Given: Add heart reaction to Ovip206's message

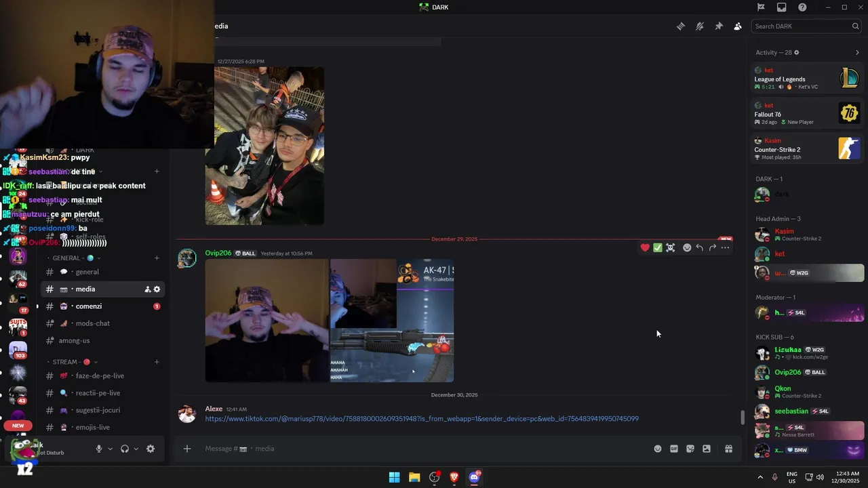Looking at the screenshot, I should [645, 247].
